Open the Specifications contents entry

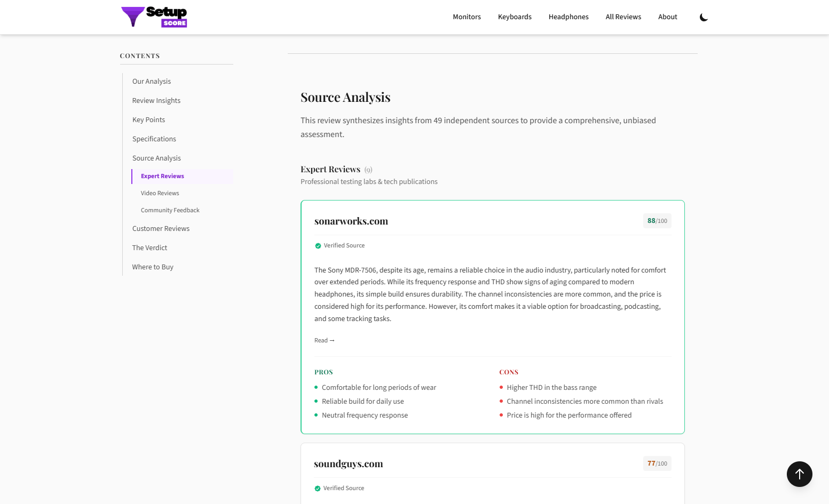pyautogui.click(x=154, y=139)
